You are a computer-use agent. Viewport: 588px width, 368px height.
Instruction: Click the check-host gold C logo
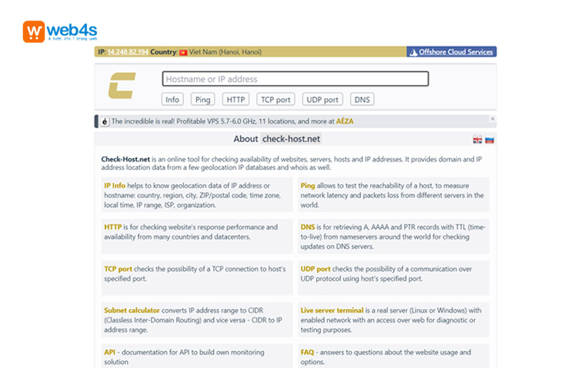(122, 85)
